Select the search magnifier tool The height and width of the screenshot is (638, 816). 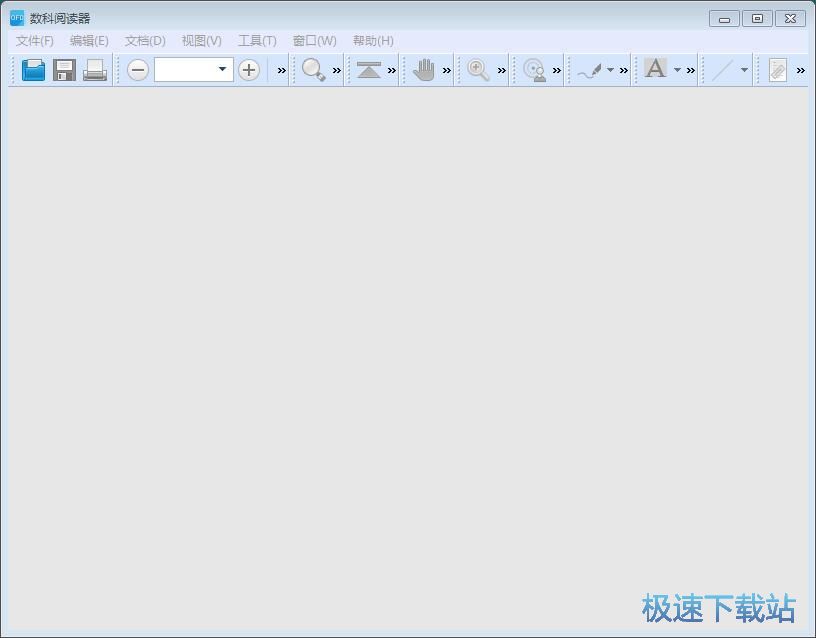(x=313, y=70)
